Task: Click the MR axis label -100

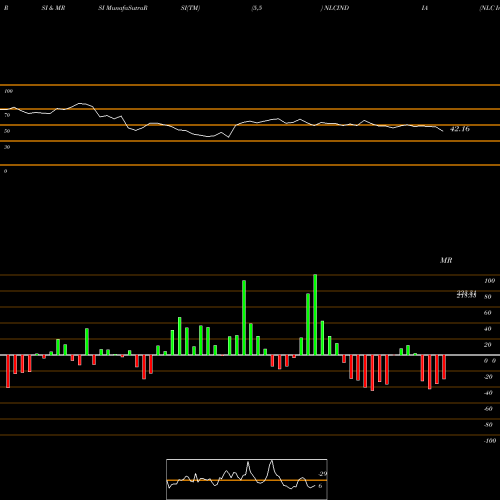Action: tap(489, 441)
